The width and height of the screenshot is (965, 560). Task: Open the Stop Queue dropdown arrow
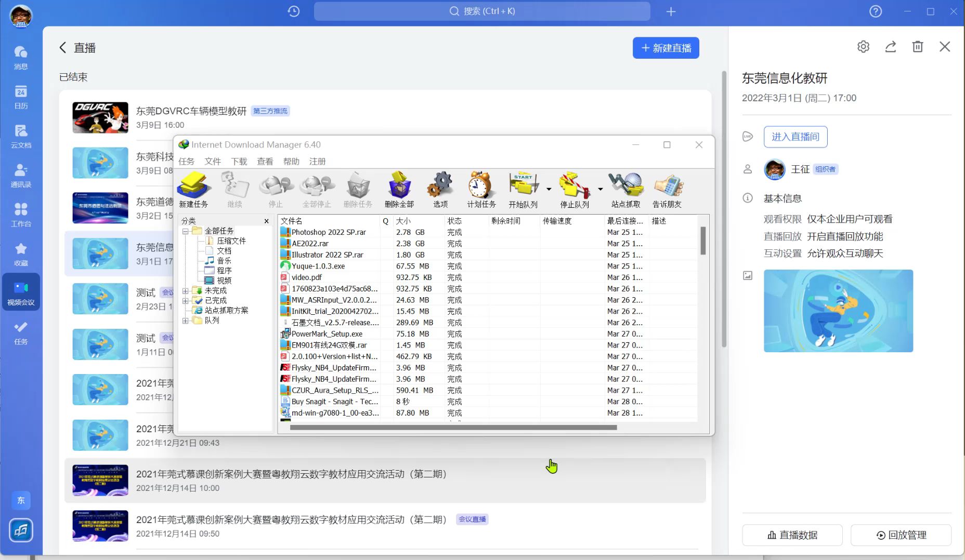[x=600, y=189]
